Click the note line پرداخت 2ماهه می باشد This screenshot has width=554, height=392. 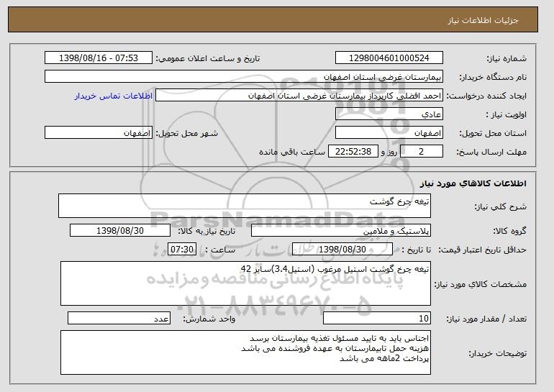[x=384, y=359]
